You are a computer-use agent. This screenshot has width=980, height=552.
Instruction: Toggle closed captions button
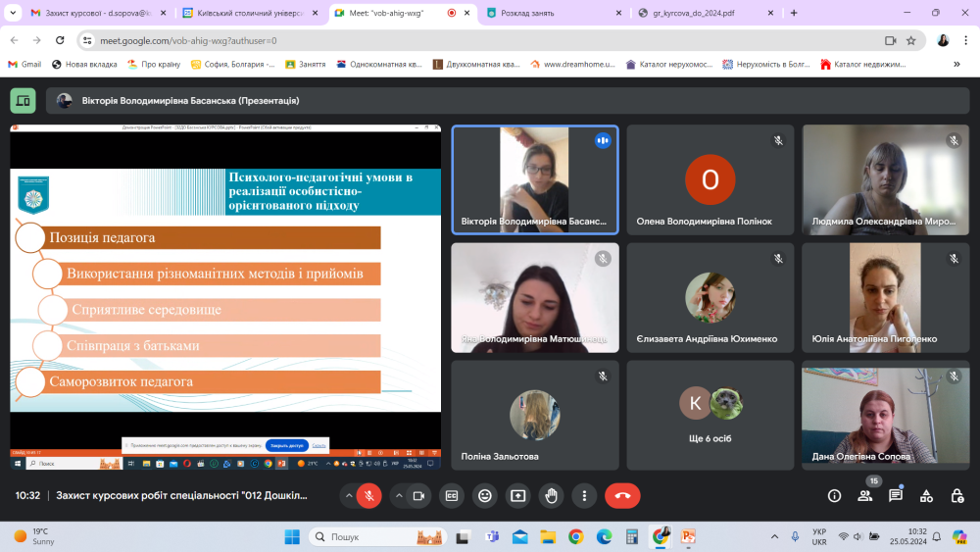point(451,496)
